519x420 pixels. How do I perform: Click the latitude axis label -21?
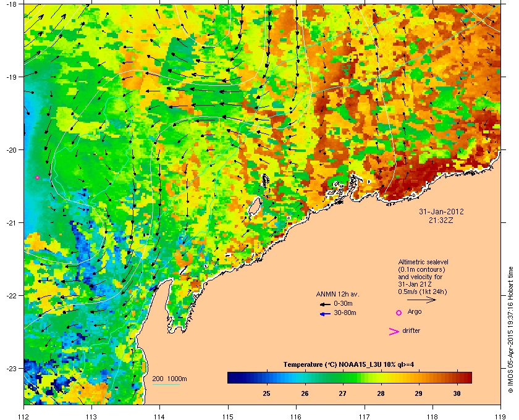click(x=11, y=222)
